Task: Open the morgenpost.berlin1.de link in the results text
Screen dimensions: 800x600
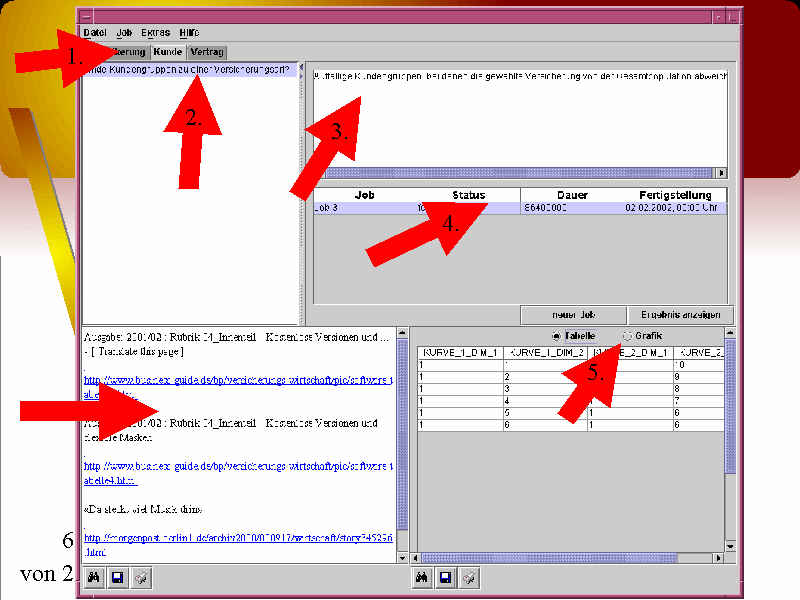Action: (238, 538)
